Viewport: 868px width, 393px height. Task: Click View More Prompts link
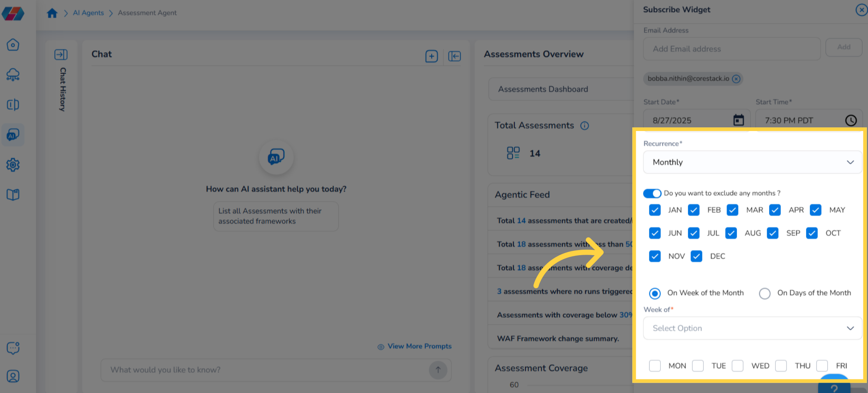[x=419, y=346]
